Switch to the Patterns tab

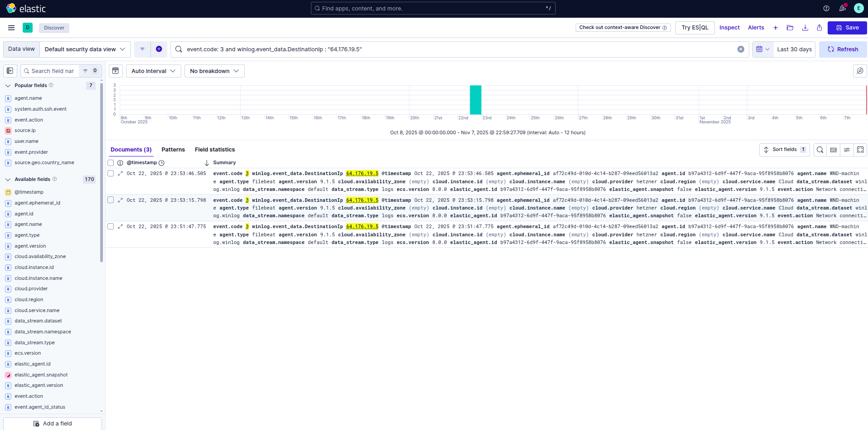(173, 149)
